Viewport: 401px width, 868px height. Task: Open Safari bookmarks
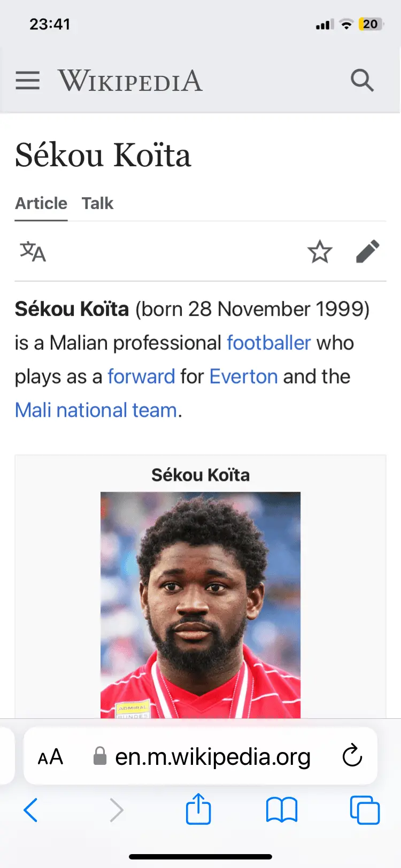coord(282,810)
